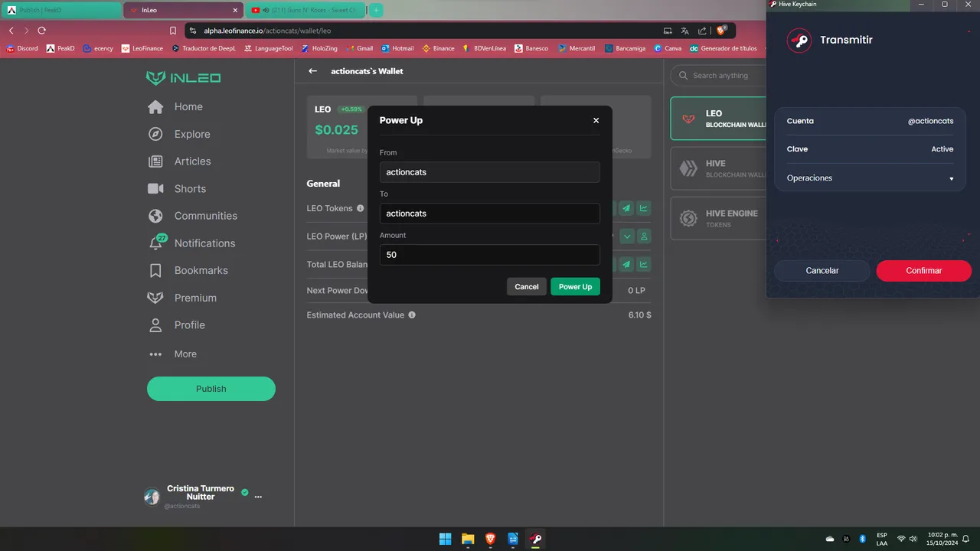Click the delegate person icon in LEO Power row

(x=644, y=236)
